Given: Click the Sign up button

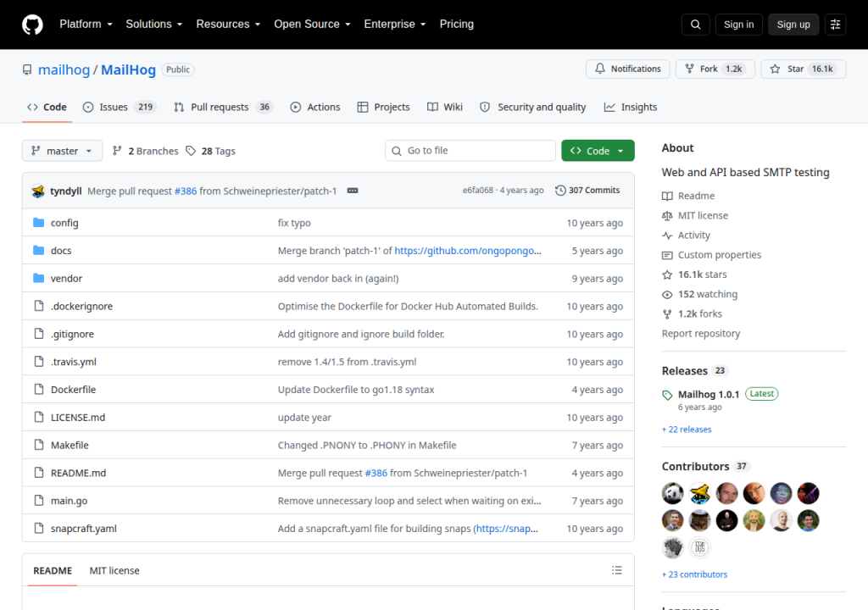Looking at the screenshot, I should (793, 25).
